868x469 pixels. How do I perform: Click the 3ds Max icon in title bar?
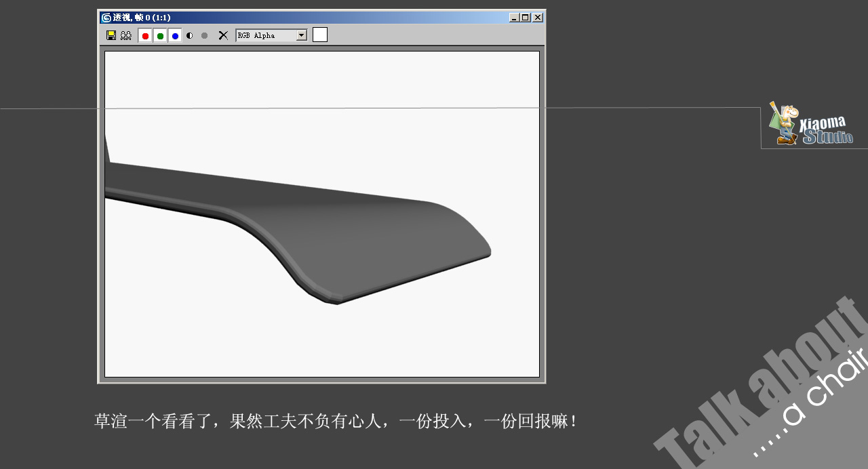click(106, 18)
